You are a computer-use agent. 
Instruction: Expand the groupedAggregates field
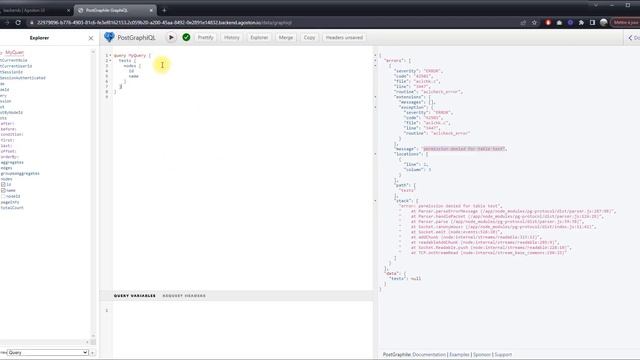(20, 173)
